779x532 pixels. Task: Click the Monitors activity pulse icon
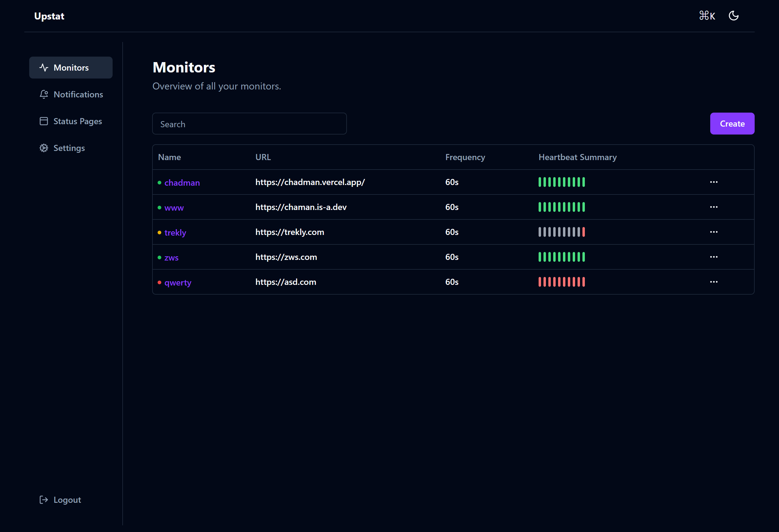click(44, 68)
